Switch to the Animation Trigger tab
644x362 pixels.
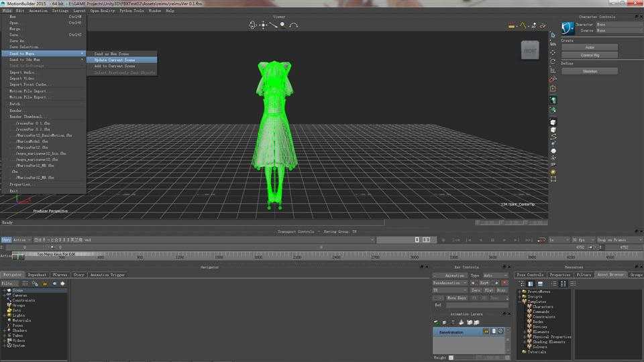pyautogui.click(x=107, y=275)
